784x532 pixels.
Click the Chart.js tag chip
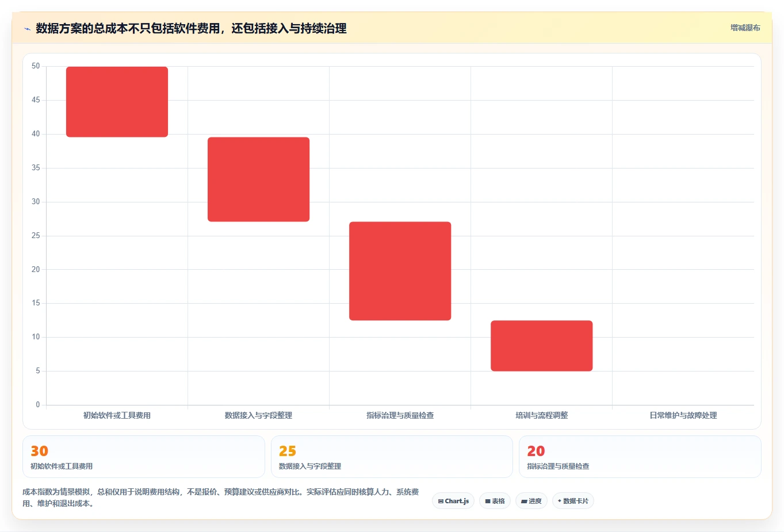click(x=453, y=501)
